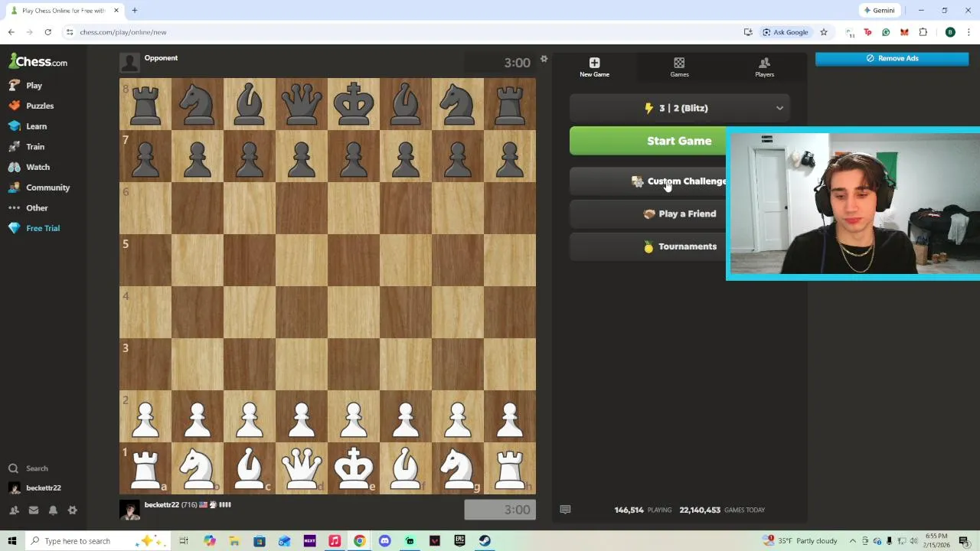
Task: Open the Grammarly extension icon
Action: [886, 32]
